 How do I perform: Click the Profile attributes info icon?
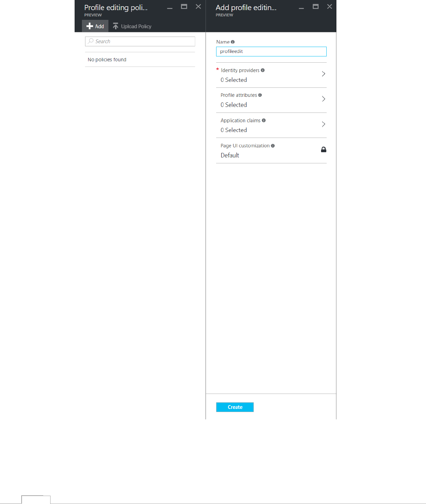tap(260, 95)
